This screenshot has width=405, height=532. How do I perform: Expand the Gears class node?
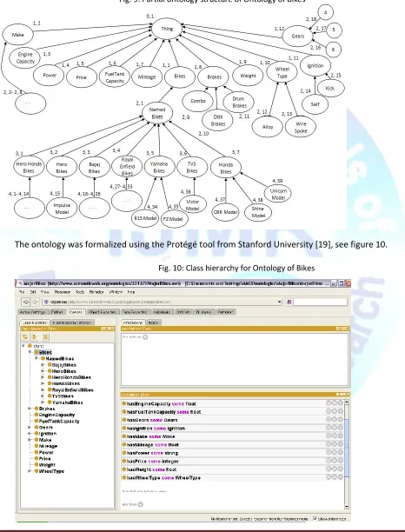point(30,427)
